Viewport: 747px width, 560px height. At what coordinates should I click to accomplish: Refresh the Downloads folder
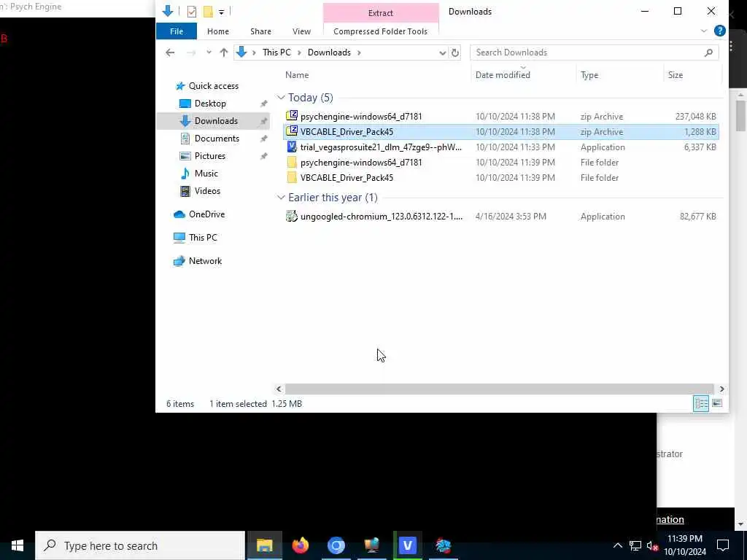pos(455,52)
